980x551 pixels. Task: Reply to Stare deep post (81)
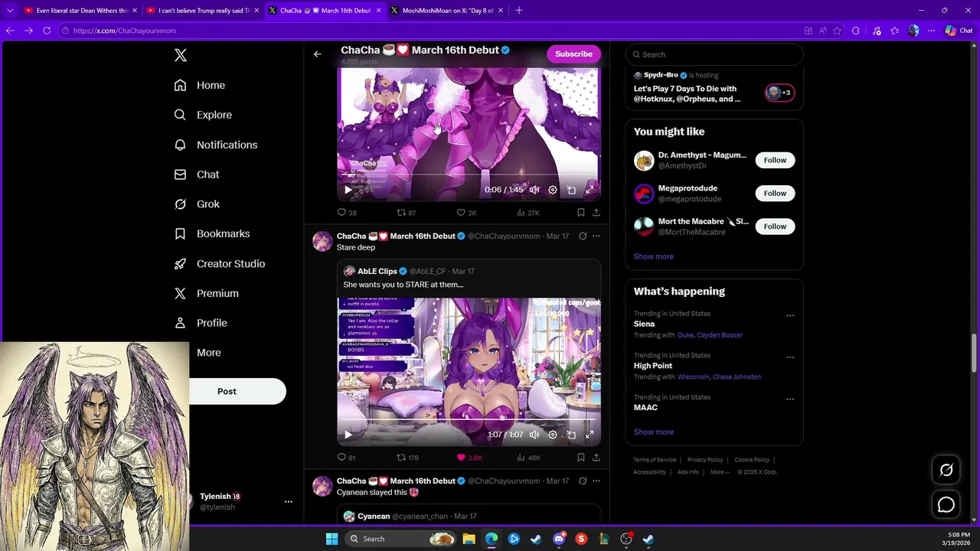click(x=347, y=458)
